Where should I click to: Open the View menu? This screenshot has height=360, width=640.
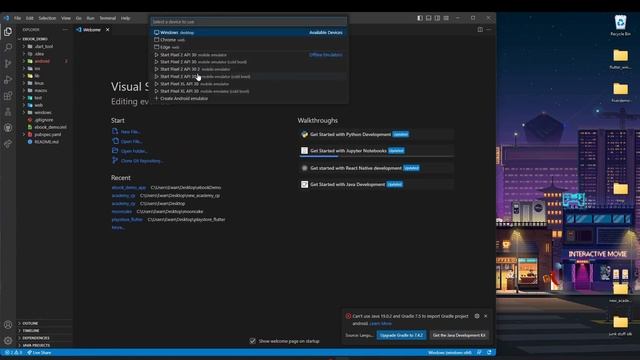[66, 18]
